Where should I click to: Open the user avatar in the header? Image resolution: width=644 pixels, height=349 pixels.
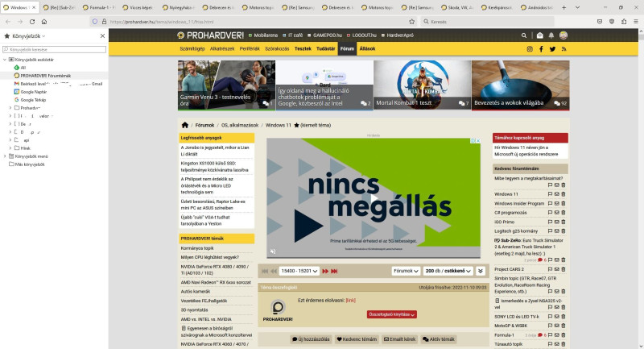click(x=563, y=35)
